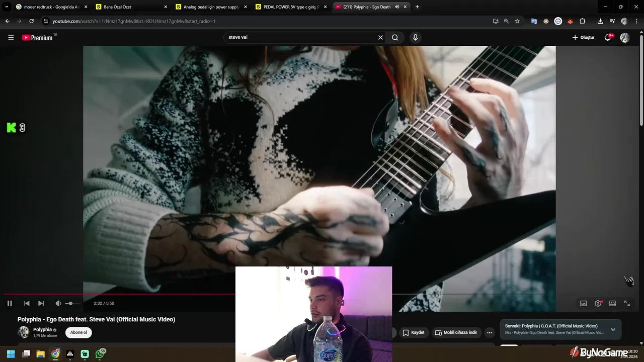Open the Polyphia channel name link
Screen dimensions: 644x362
(43, 330)
